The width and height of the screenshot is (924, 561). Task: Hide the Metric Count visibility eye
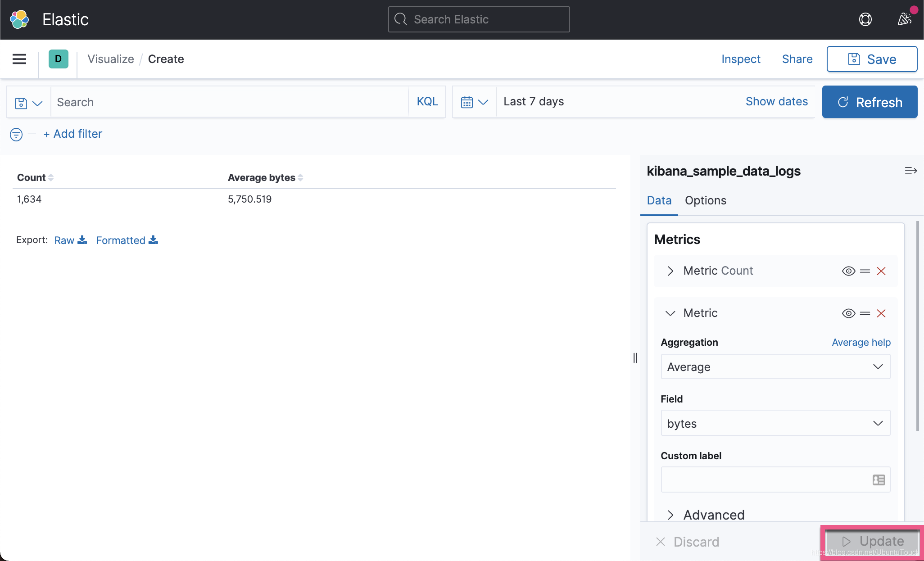click(x=848, y=271)
